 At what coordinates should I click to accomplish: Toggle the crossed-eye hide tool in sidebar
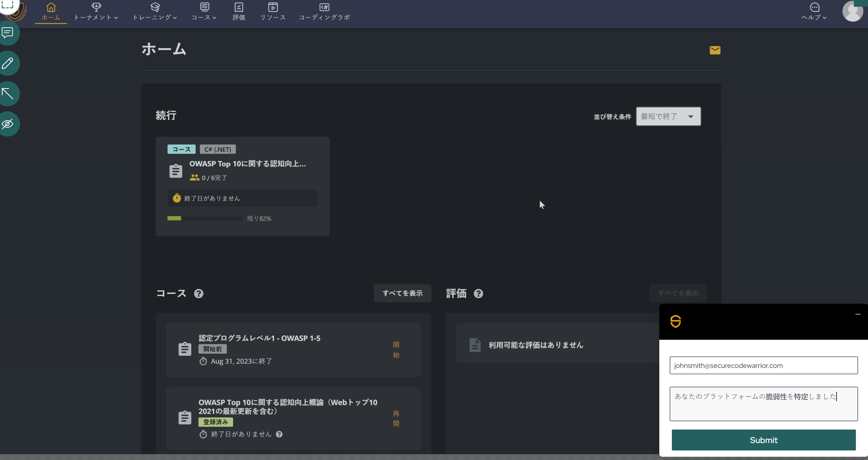(x=7, y=124)
